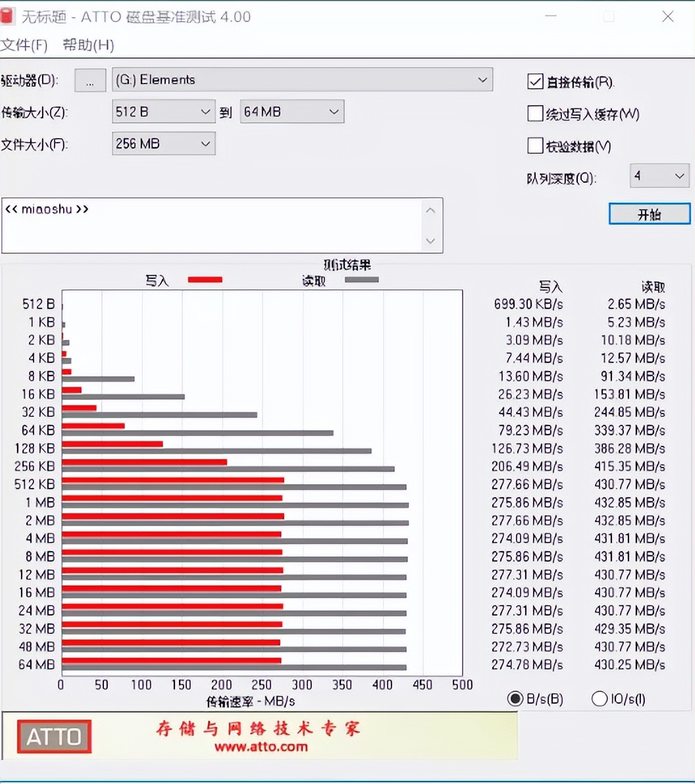Open the 文件(F) menu
695x784 pixels.
25,45
